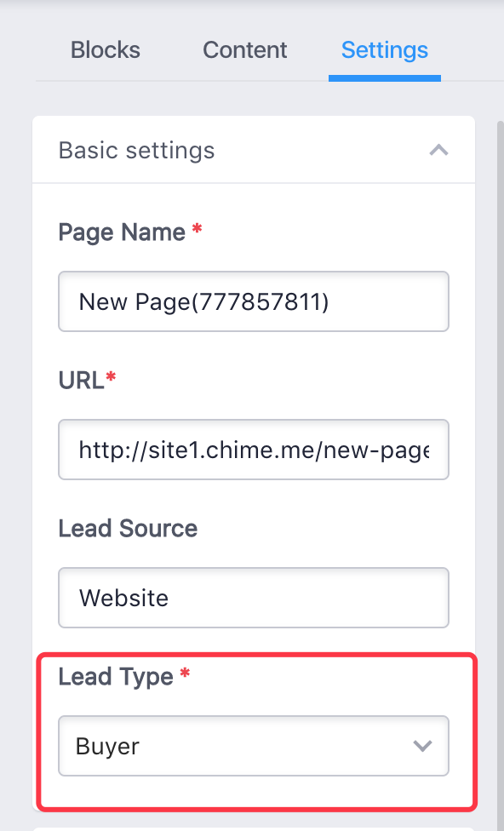
Task: Click red asterisk beside URL label
Action: click(x=111, y=377)
